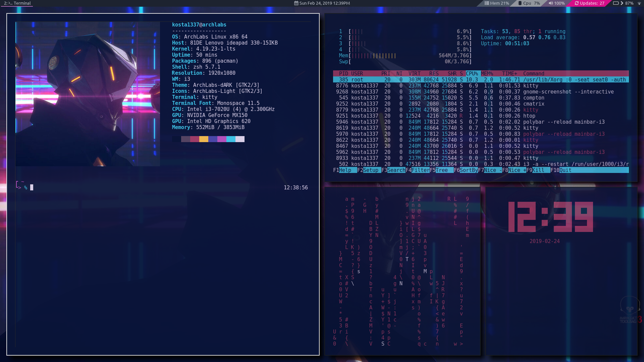Click the Load average values in htop

pyautogui.click(x=544, y=38)
